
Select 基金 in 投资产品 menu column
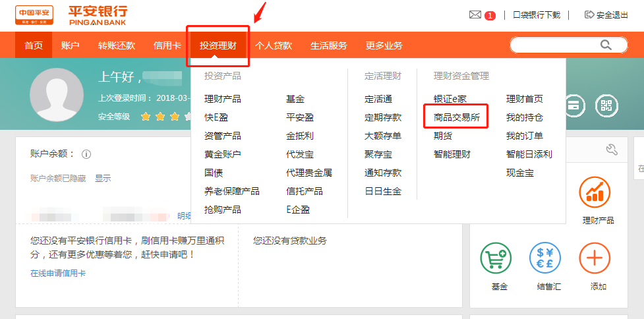click(295, 99)
